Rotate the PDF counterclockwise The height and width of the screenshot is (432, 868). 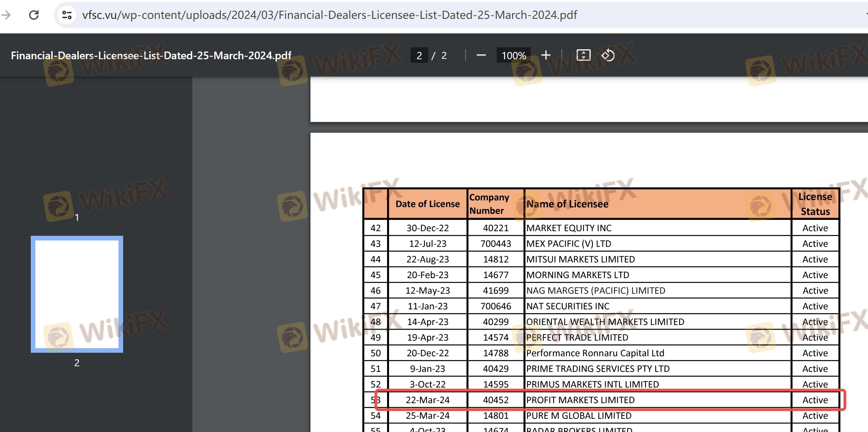point(608,55)
